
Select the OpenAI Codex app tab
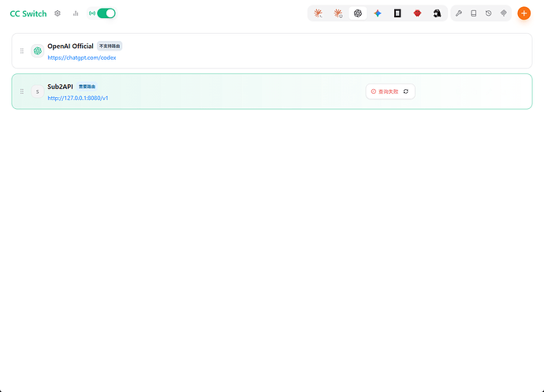pyautogui.click(x=358, y=13)
